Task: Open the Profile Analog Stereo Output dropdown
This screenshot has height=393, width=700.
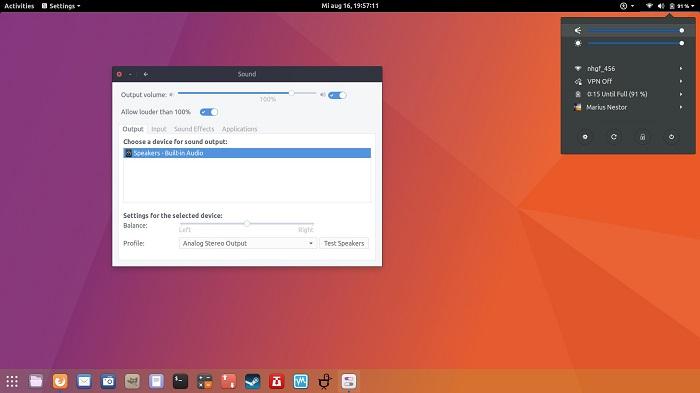Action: [x=248, y=243]
